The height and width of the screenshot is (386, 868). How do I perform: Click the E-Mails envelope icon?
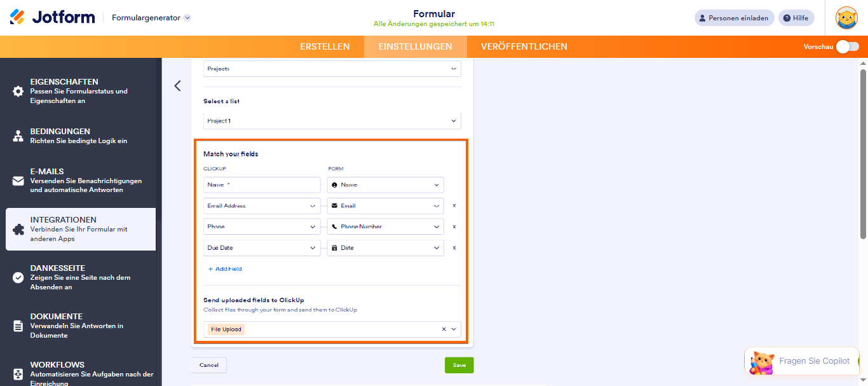click(x=18, y=181)
